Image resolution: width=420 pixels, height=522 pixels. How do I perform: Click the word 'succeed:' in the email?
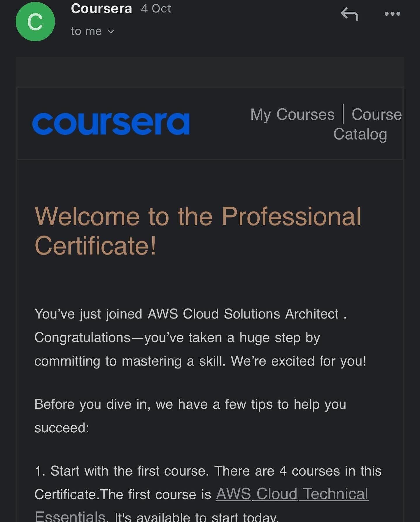tap(62, 428)
